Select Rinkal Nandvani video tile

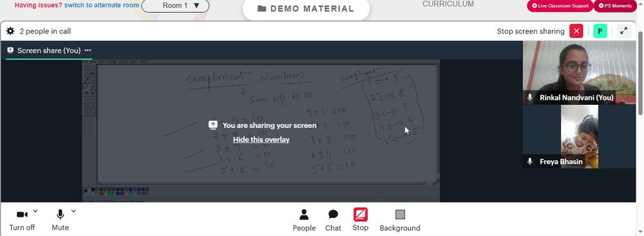tap(579, 73)
